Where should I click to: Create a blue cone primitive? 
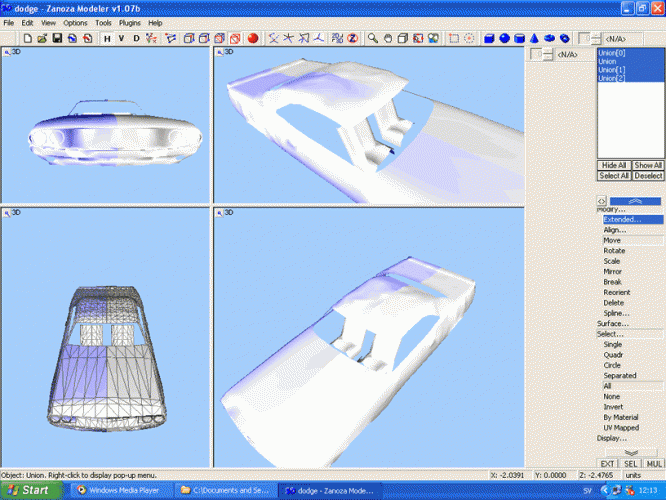coord(535,38)
